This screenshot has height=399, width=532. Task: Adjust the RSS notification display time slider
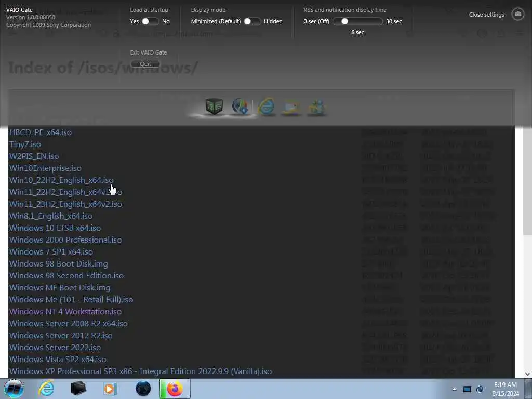coord(357,21)
